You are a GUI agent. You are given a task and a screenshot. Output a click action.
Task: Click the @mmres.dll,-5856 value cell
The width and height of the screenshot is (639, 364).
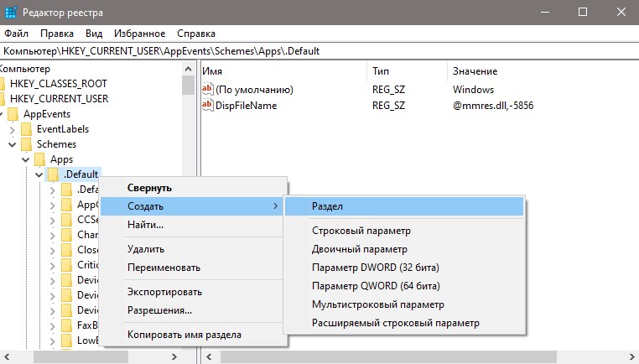click(x=493, y=106)
